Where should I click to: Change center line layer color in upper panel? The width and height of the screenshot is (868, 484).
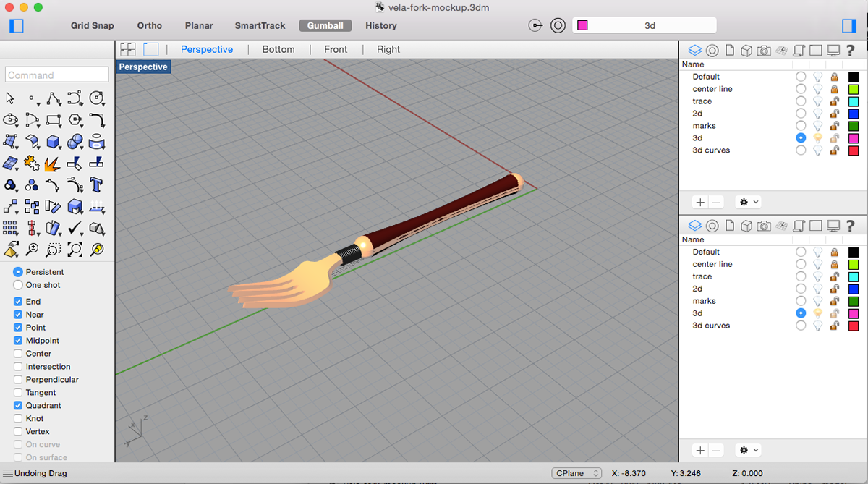coord(854,89)
